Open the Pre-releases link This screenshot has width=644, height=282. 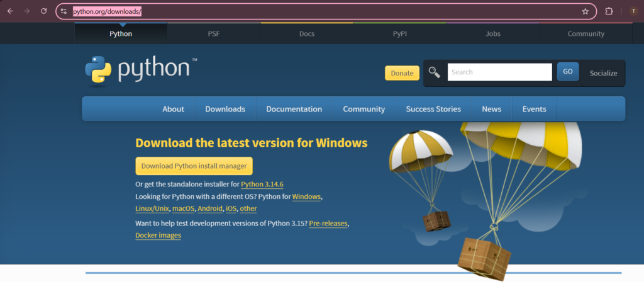[328, 223]
